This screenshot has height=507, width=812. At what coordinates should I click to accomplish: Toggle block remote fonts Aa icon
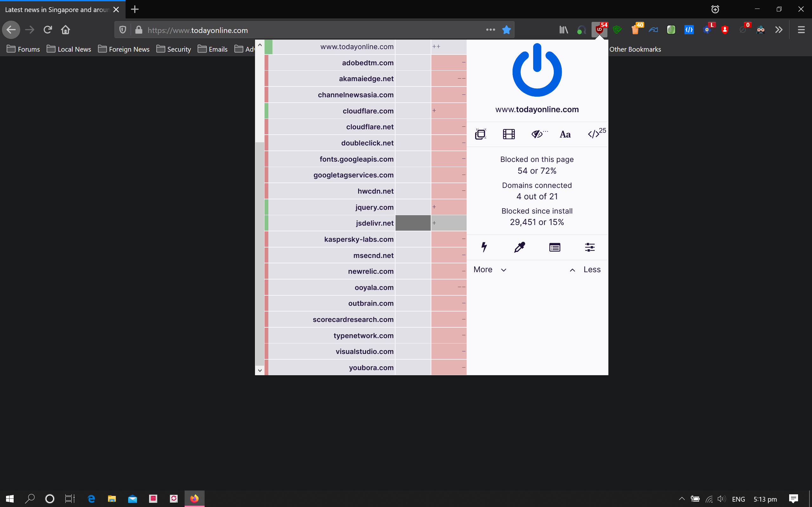pyautogui.click(x=565, y=134)
